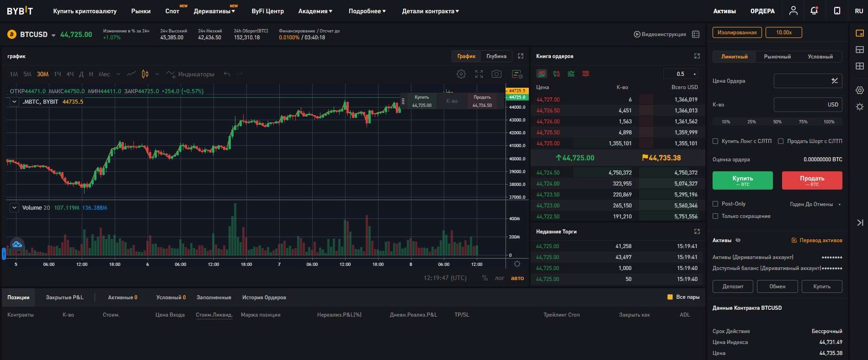This screenshot has height=360, width=868.
Task: Open the Spot menu item
Action: pyautogui.click(x=172, y=11)
